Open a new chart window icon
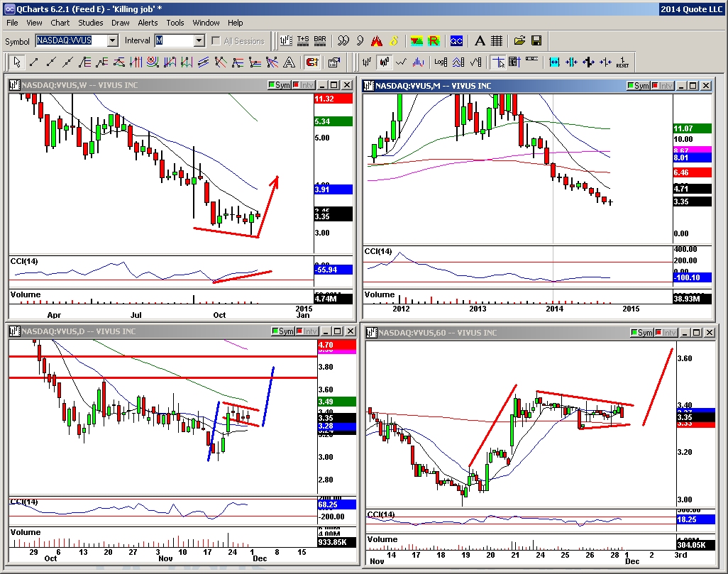The width and height of the screenshot is (728, 574). 285,41
